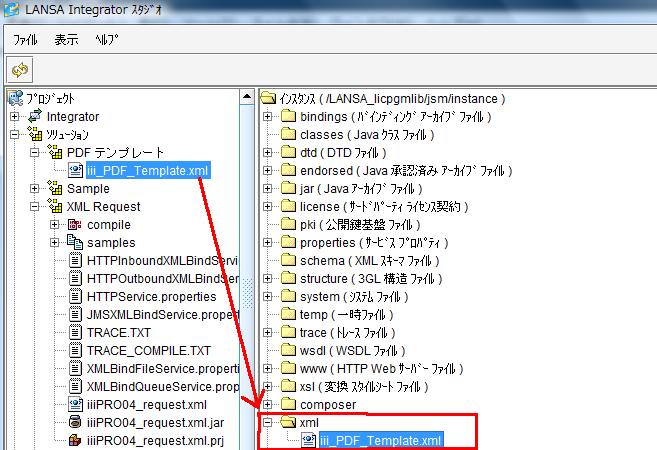Click the PDF テンプレート solution icon
The height and width of the screenshot is (450, 657).
tap(55, 152)
